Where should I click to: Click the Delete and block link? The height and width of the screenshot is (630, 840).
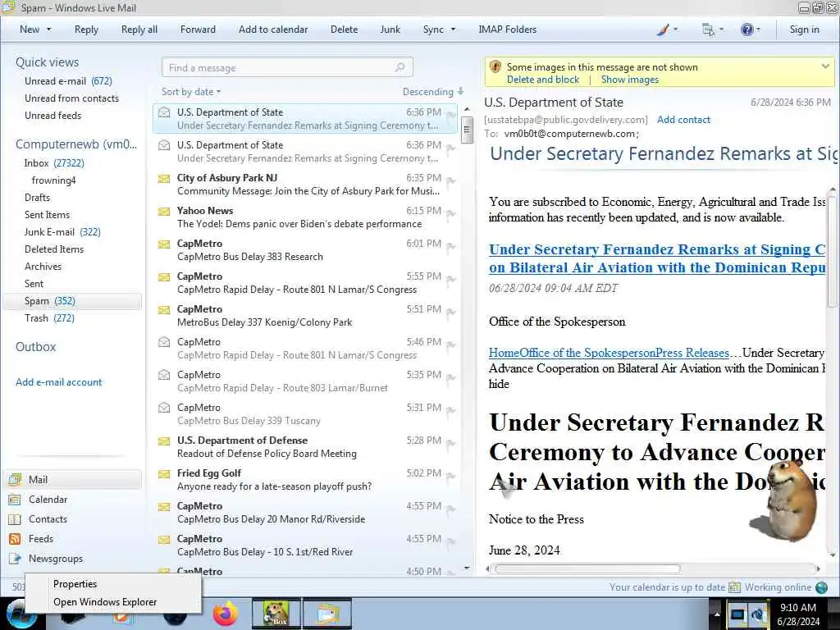point(543,80)
